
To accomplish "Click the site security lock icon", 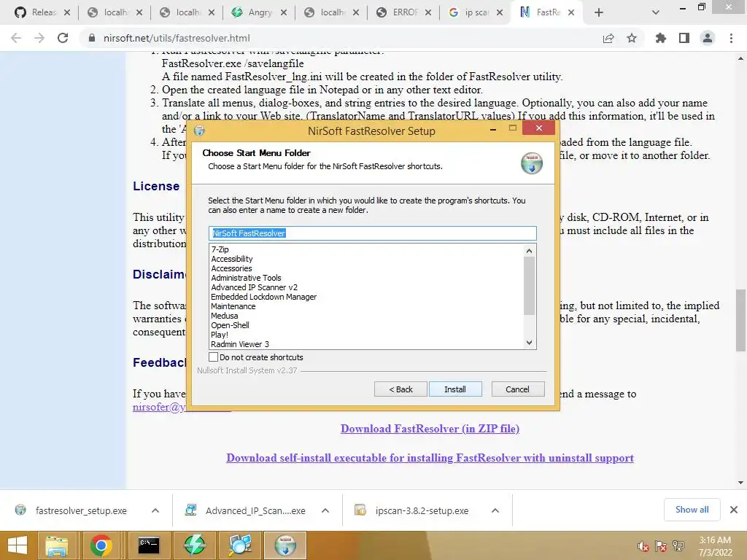I will 92,38.
